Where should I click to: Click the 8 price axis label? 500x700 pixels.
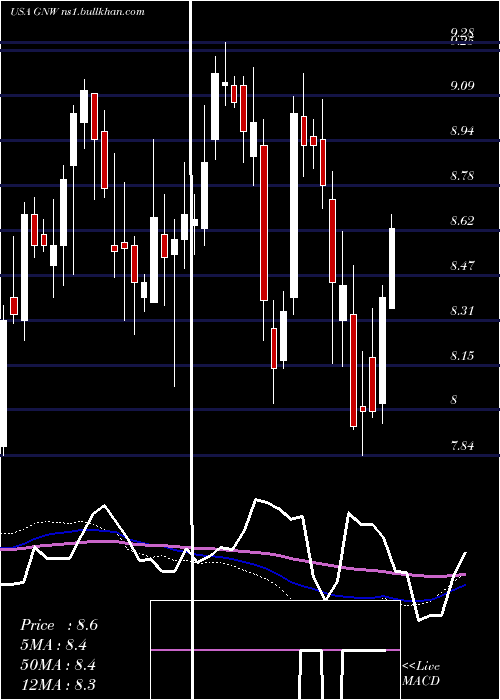[454, 400]
